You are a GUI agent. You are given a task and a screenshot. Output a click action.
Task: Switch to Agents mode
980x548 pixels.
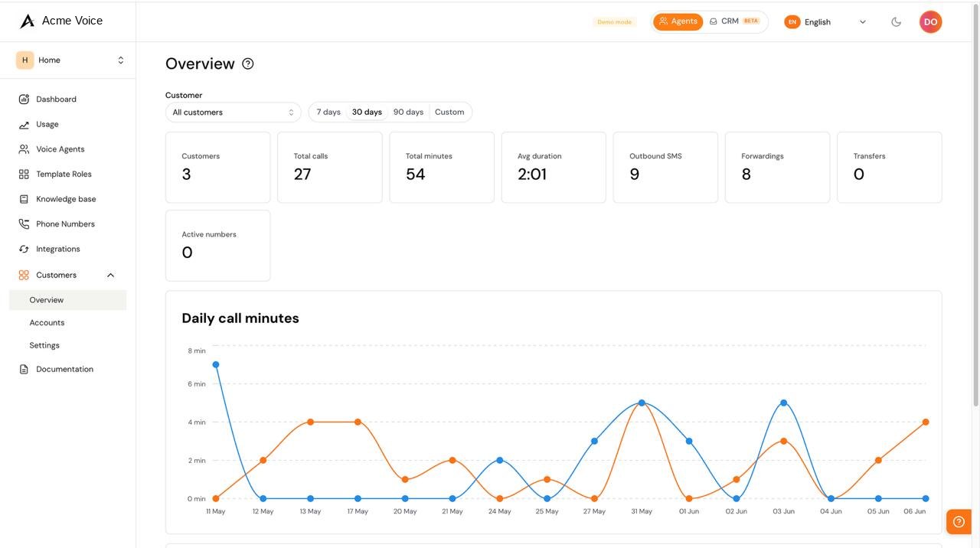tap(678, 21)
